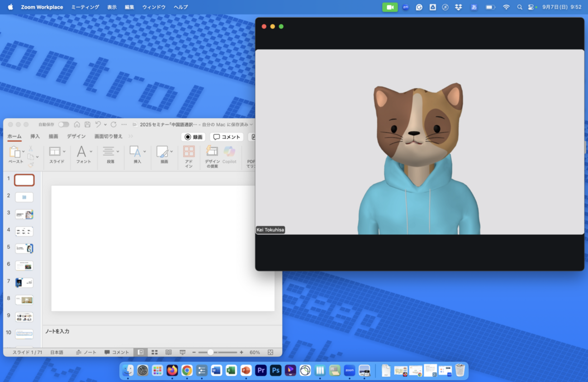Click the zoom in plus button
The height and width of the screenshot is (382, 588).
tap(242, 352)
